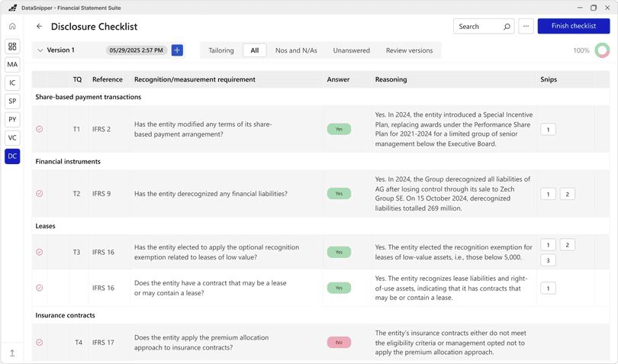
Task: Click the Finish checklist button
Action: (573, 26)
